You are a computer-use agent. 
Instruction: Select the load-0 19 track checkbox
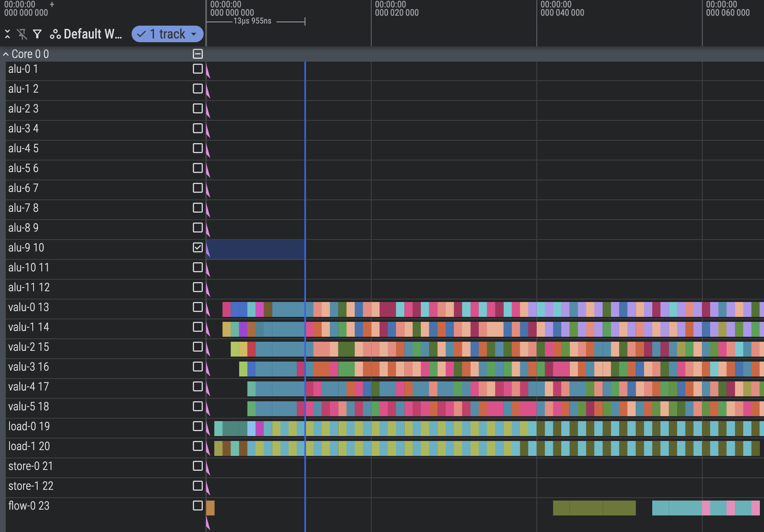pyautogui.click(x=198, y=426)
